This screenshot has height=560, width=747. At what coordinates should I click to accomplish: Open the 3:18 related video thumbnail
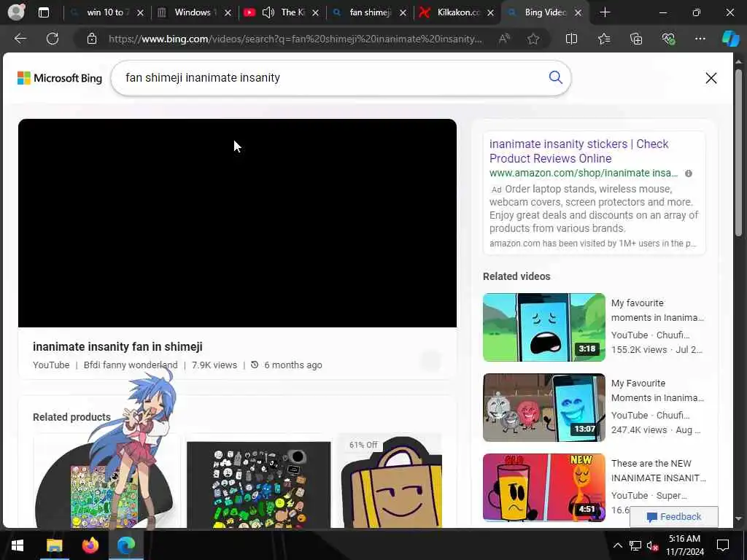[x=543, y=327]
